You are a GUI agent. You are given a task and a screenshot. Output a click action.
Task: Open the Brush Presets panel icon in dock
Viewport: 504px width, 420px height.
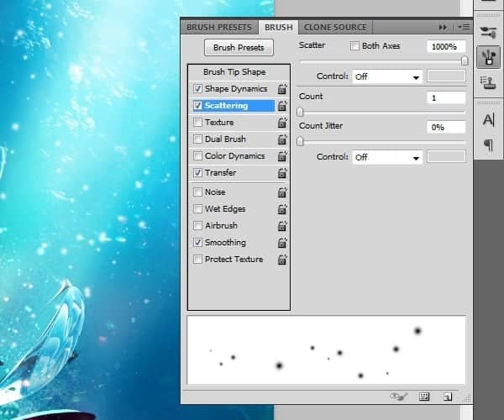(488, 32)
